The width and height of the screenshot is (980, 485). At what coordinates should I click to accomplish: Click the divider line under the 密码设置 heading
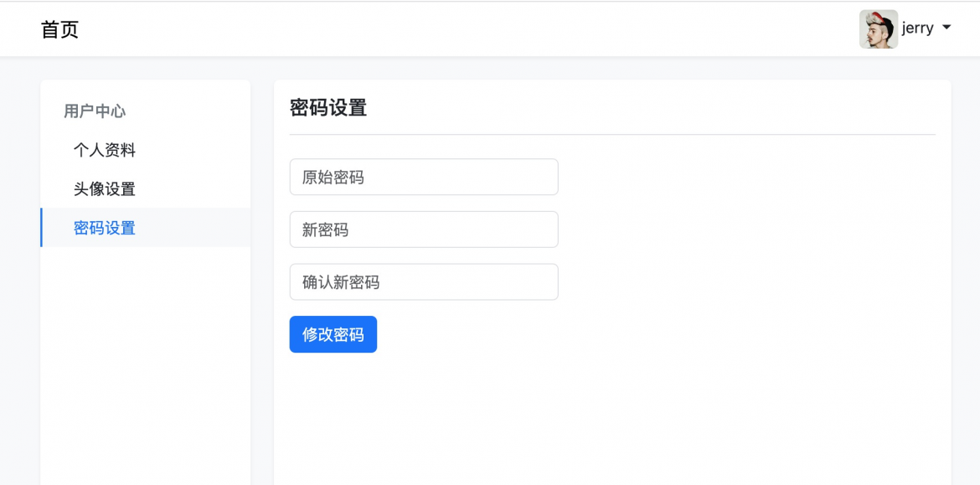click(x=612, y=134)
